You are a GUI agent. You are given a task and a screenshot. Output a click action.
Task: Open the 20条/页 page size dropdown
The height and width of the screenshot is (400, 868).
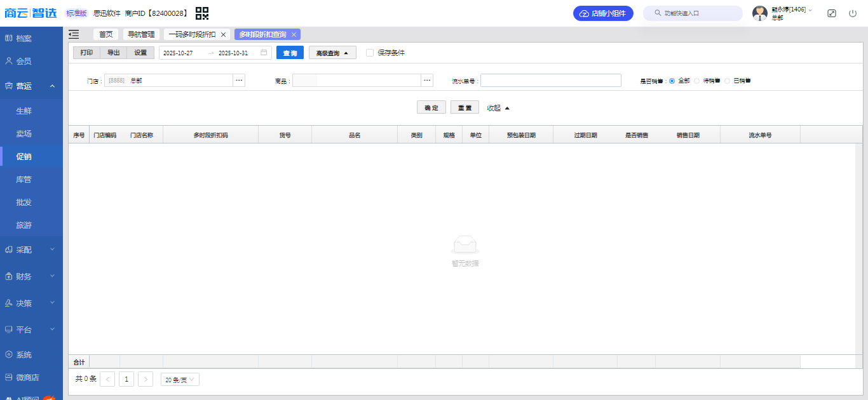pyautogui.click(x=180, y=380)
